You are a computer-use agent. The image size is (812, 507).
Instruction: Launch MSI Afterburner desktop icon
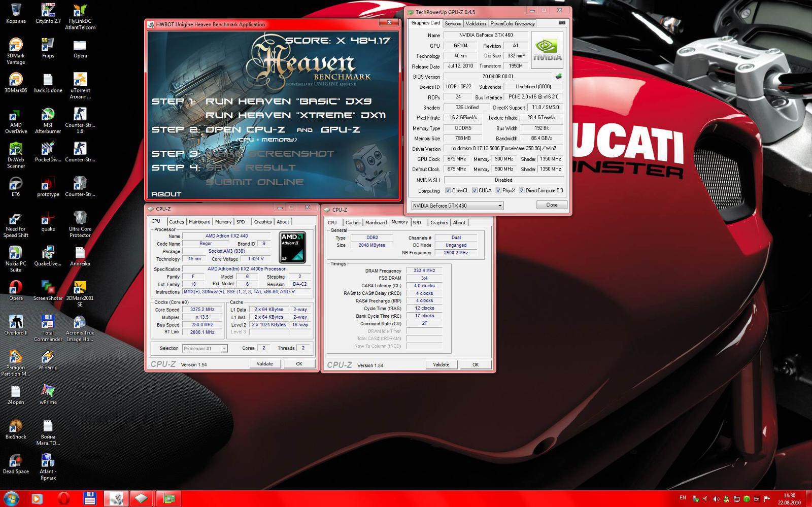click(48, 120)
